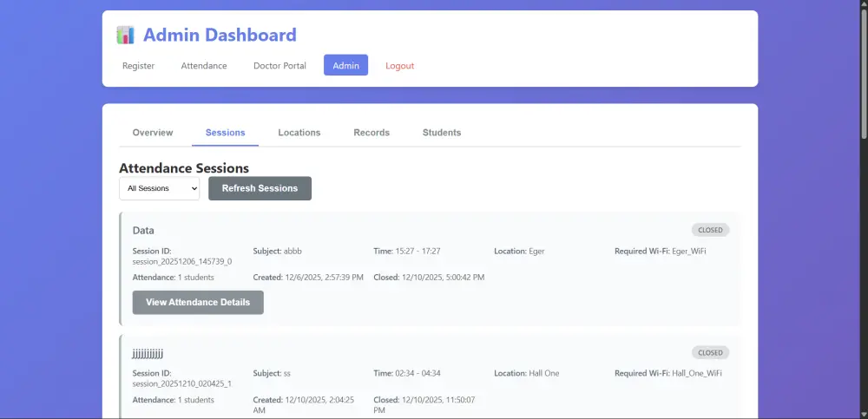Open the Locations tab
The image size is (868, 419).
pyautogui.click(x=299, y=133)
